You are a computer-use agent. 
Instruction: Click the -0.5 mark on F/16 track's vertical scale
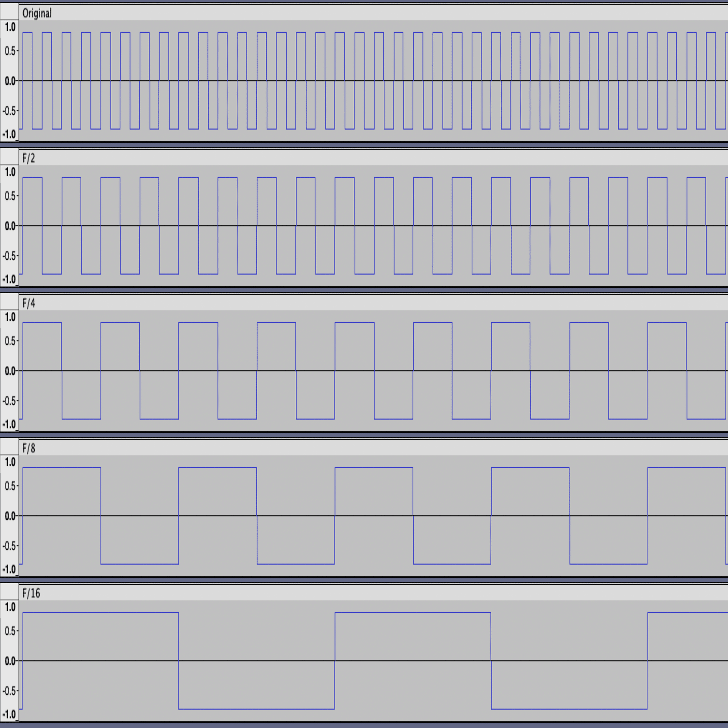click(9, 691)
